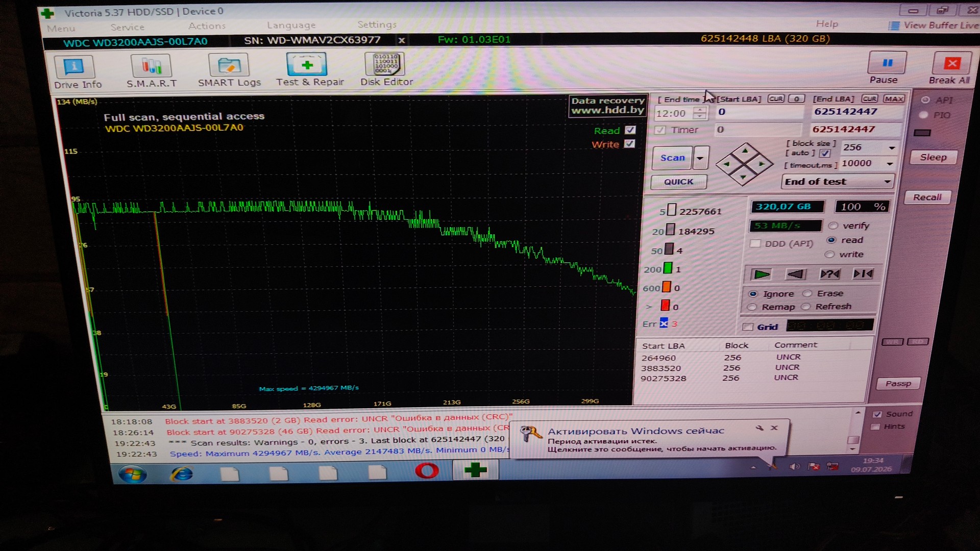
Task: Toggle block size auto checkbox
Action: point(825,153)
